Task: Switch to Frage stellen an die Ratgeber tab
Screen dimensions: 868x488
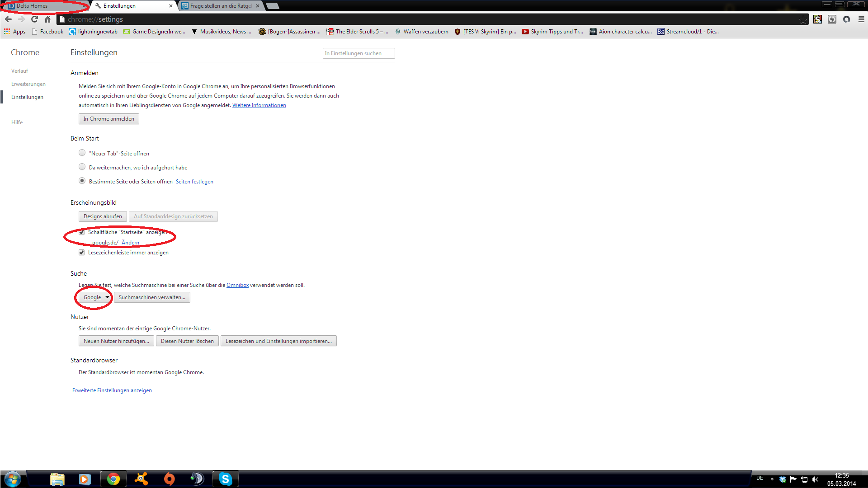Action: pos(221,6)
